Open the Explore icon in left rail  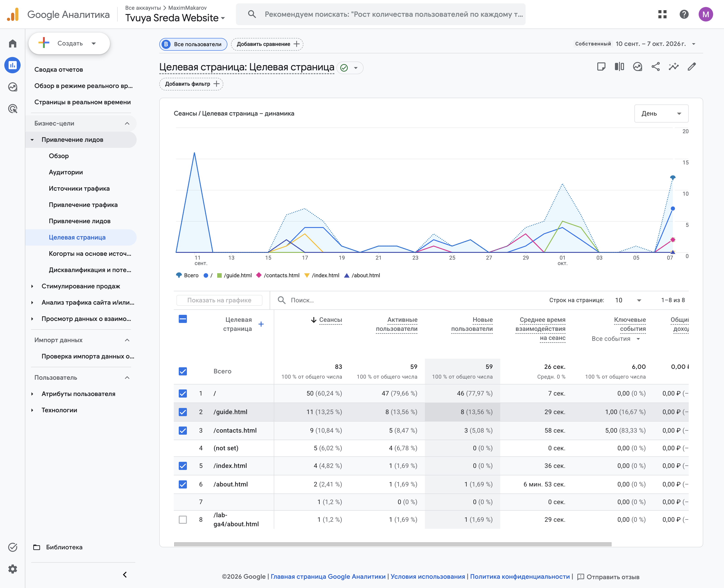(x=12, y=87)
